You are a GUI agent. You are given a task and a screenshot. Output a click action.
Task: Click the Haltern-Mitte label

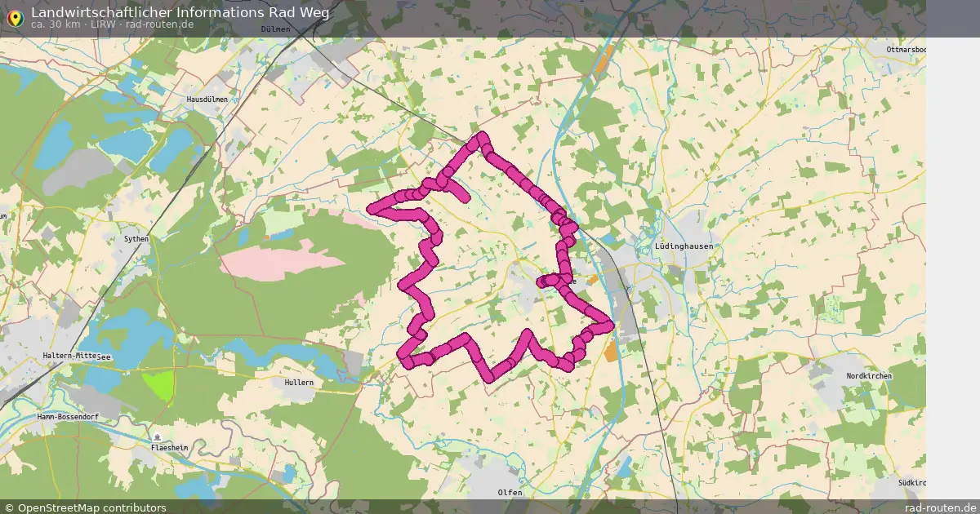point(71,356)
